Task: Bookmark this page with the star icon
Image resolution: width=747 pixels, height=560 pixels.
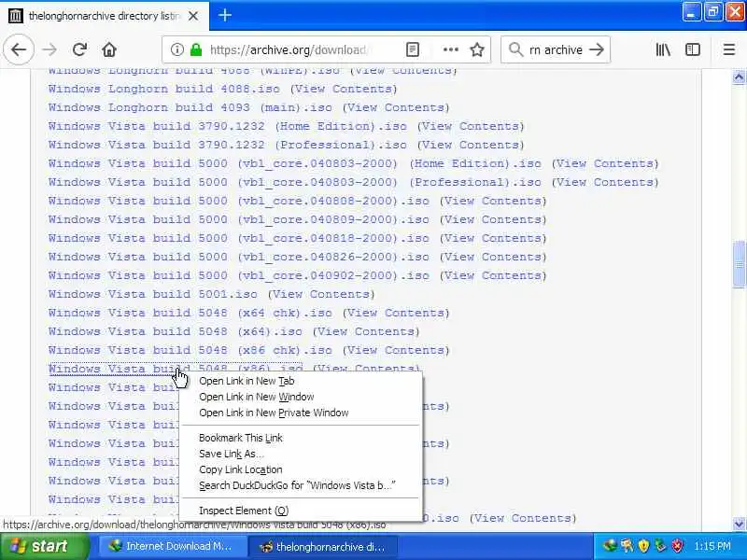Action: coord(477,49)
